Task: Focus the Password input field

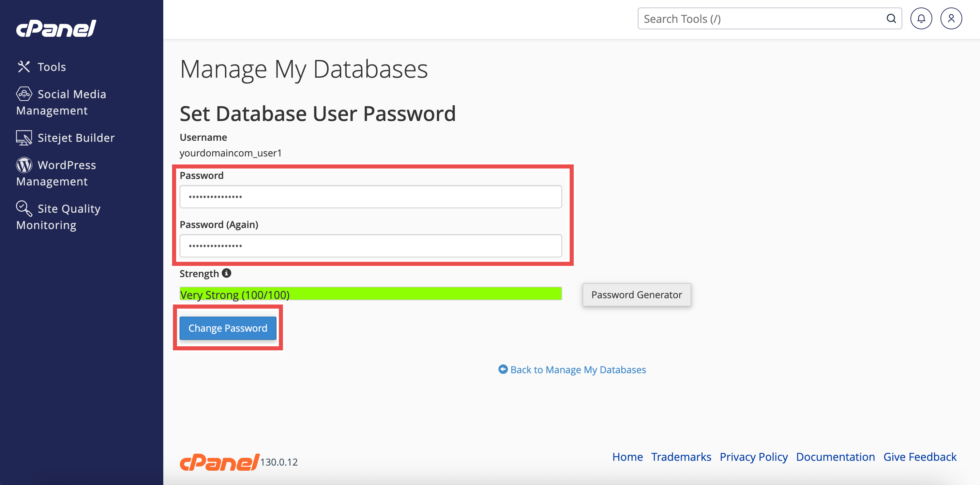Action: (371, 197)
